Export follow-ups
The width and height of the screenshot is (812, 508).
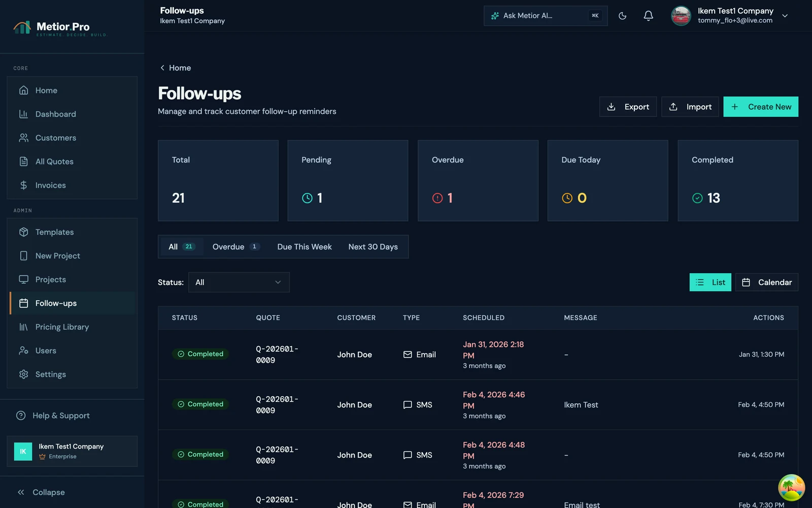(x=628, y=107)
